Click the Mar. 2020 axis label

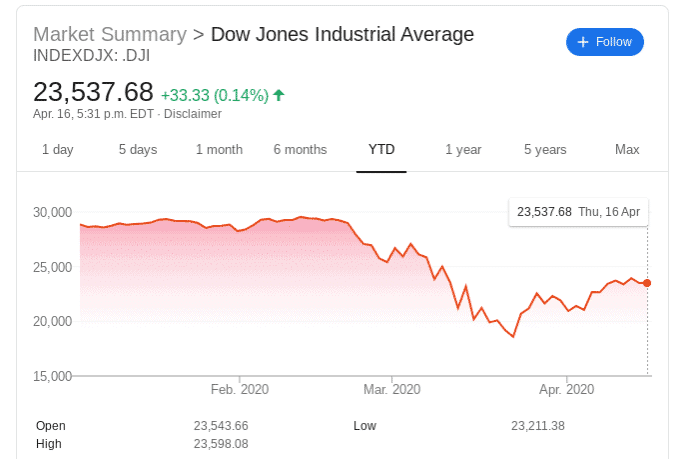point(392,389)
